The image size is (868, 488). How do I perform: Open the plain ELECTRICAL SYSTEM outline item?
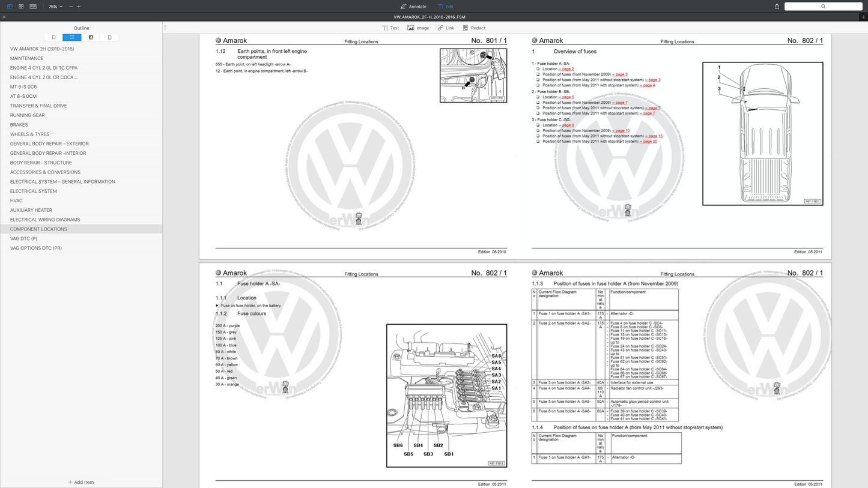coord(34,191)
